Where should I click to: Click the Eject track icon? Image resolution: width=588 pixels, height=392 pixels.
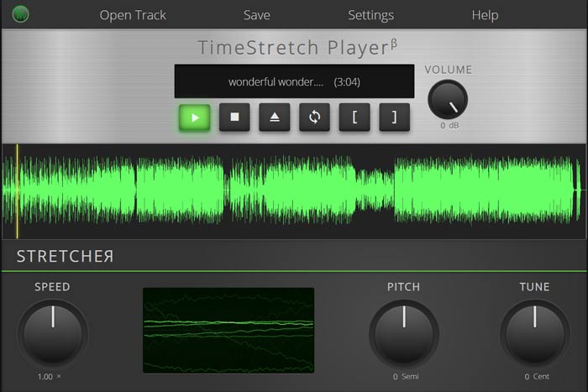pyautogui.click(x=274, y=118)
